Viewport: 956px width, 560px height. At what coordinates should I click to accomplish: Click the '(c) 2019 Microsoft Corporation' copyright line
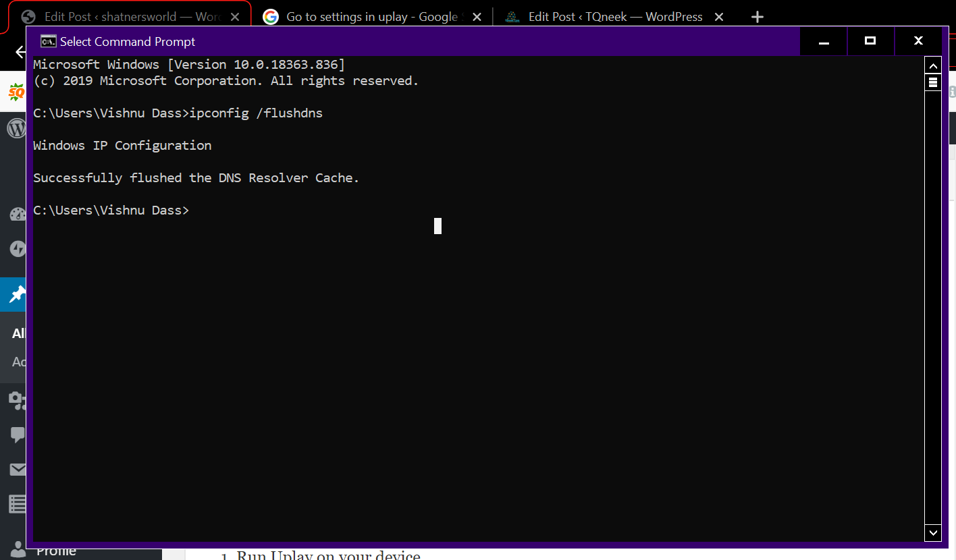pos(226,81)
